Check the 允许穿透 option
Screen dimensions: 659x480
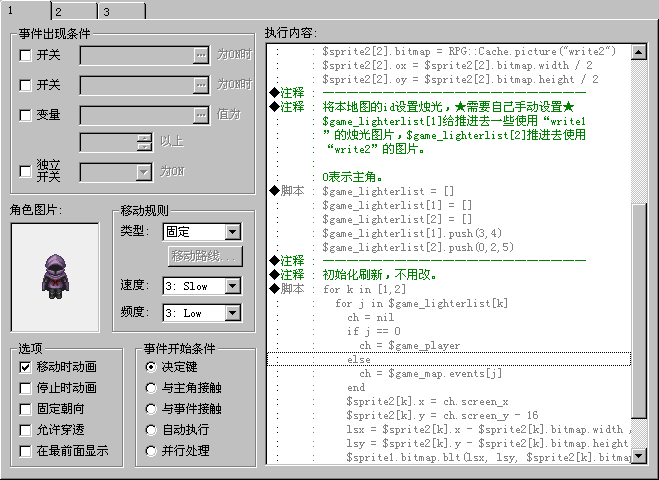pos(25,430)
